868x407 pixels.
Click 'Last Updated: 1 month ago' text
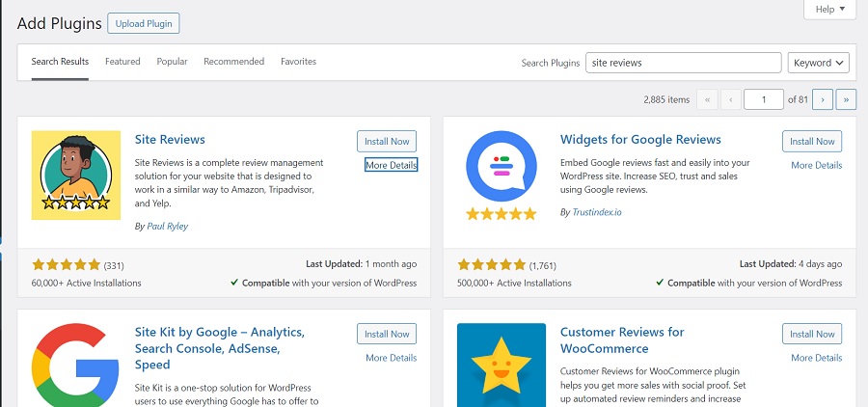pyautogui.click(x=361, y=264)
